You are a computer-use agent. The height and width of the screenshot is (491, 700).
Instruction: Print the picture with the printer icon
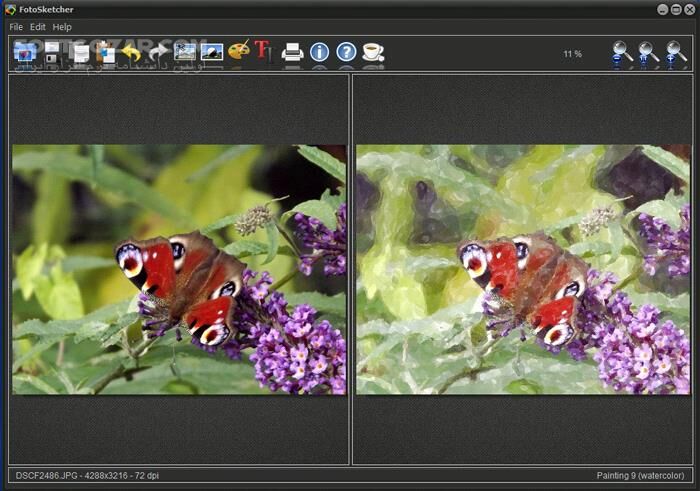[x=292, y=52]
